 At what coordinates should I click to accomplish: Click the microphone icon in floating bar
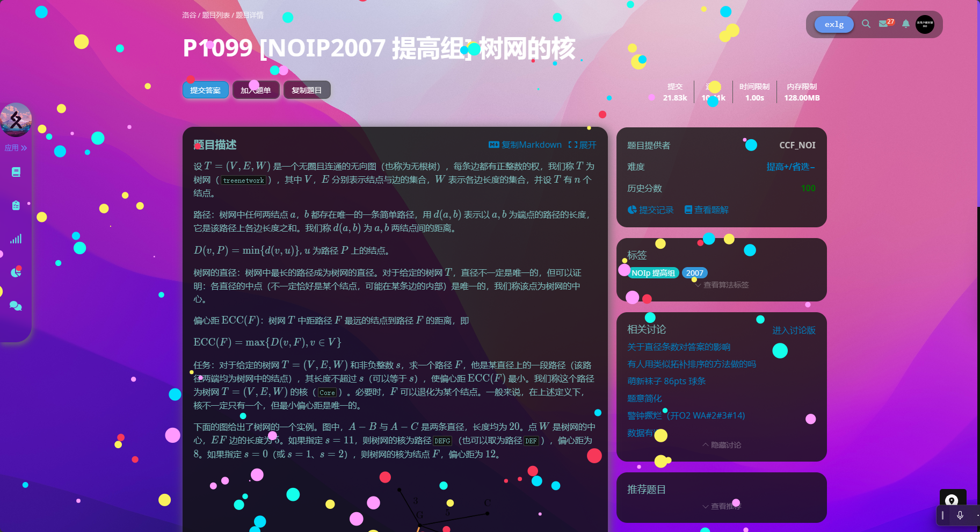click(960, 515)
